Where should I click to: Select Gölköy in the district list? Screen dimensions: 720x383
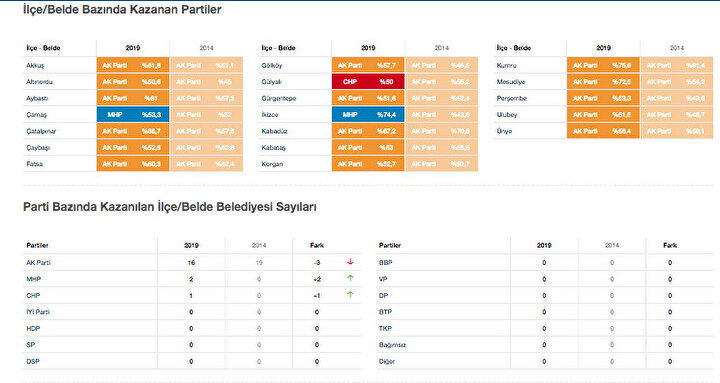point(272,66)
